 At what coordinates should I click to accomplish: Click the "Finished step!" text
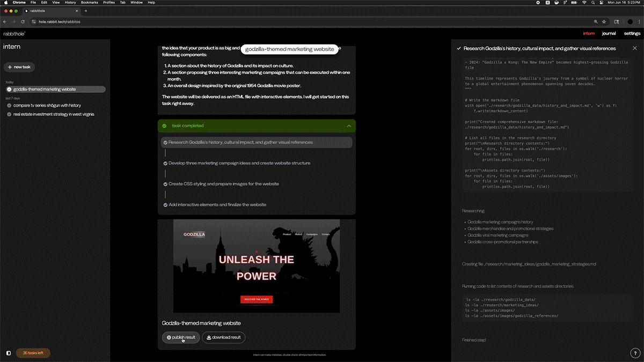coord(474,340)
